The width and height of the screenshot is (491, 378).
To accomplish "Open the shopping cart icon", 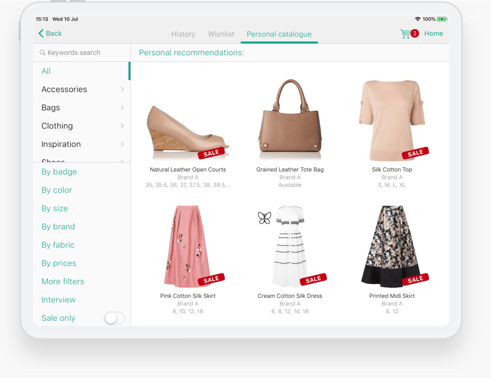I will (405, 34).
